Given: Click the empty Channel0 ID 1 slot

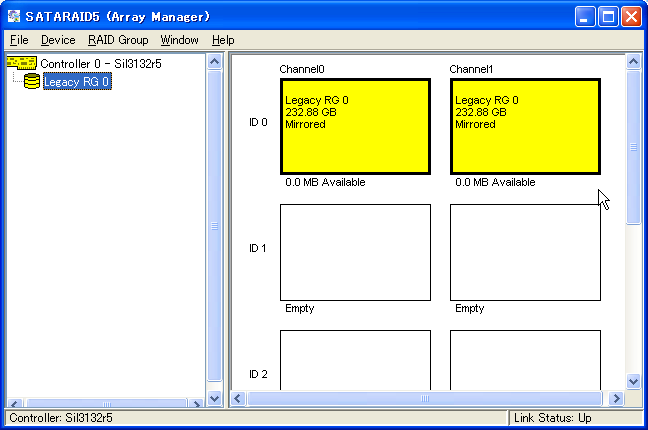Looking at the screenshot, I should (355, 252).
